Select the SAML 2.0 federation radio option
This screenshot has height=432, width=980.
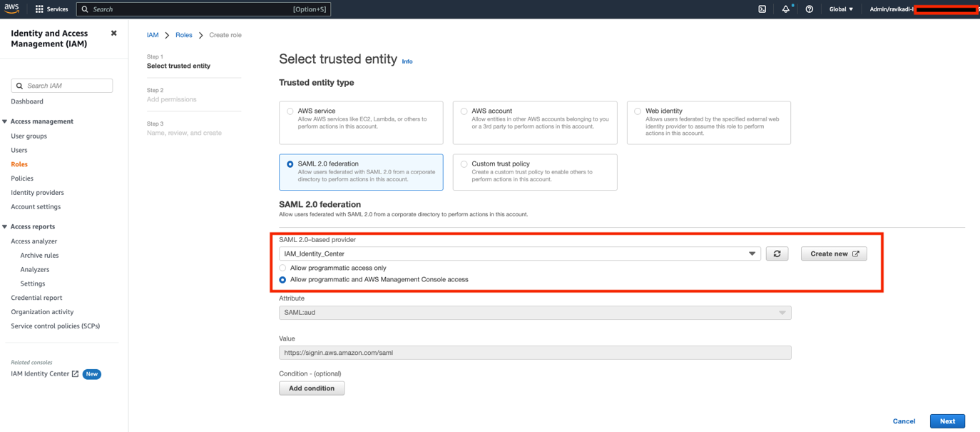click(290, 164)
